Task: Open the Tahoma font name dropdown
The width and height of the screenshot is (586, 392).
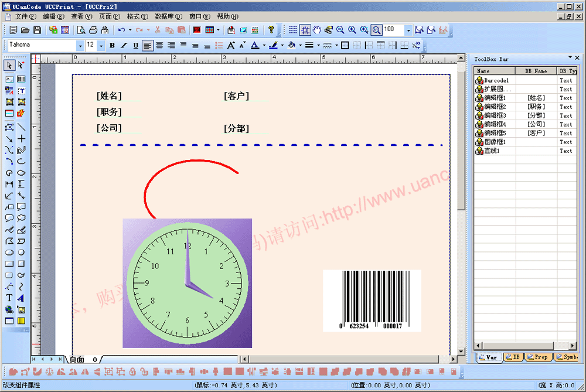Action: pos(80,45)
